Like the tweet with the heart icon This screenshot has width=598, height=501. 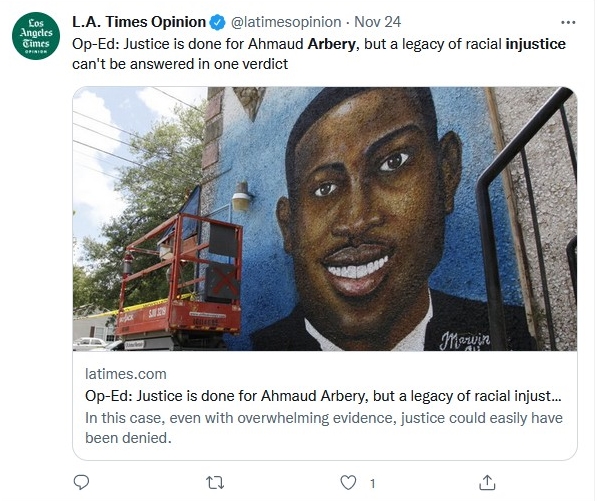click(x=348, y=483)
